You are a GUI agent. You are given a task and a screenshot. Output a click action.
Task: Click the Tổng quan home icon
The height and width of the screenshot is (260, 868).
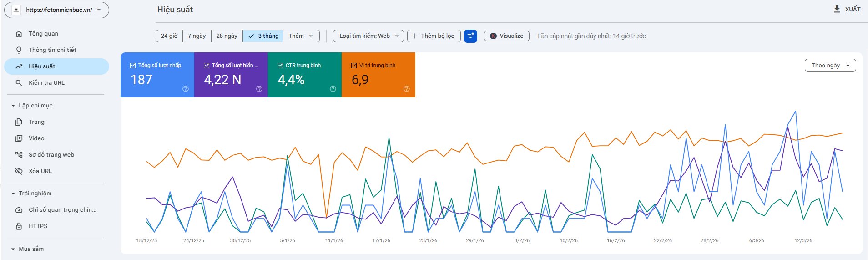click(x=19, y=34)
